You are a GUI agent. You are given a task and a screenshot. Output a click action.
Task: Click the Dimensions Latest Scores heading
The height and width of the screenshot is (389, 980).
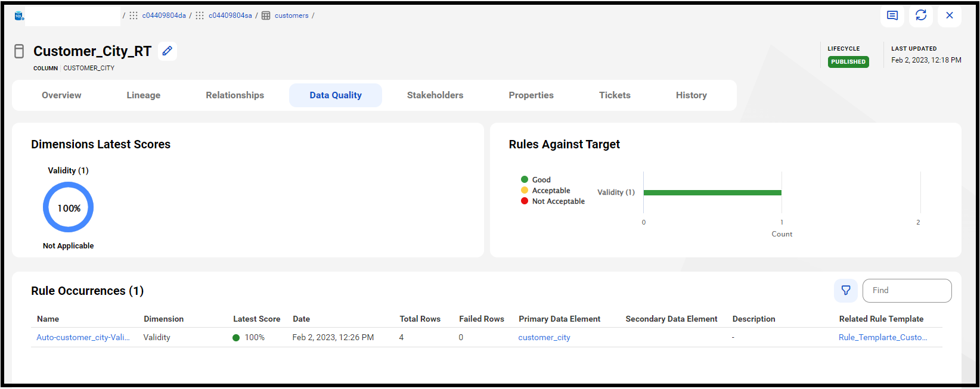(x=101, y=144)
